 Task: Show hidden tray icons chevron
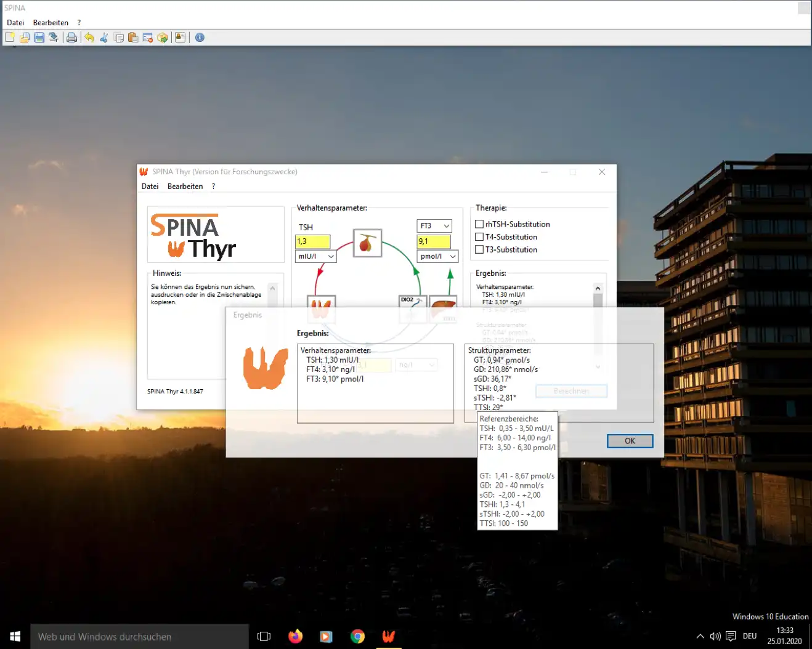pyautogui.click(x=700, y=636)
